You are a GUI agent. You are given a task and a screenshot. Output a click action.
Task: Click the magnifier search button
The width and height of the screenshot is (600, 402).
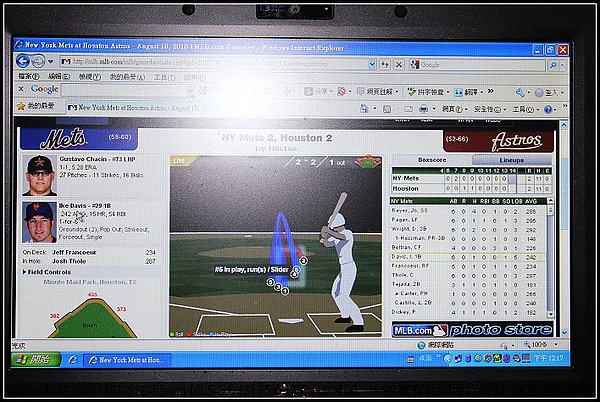pyautogui.click(x=553, y=65)
